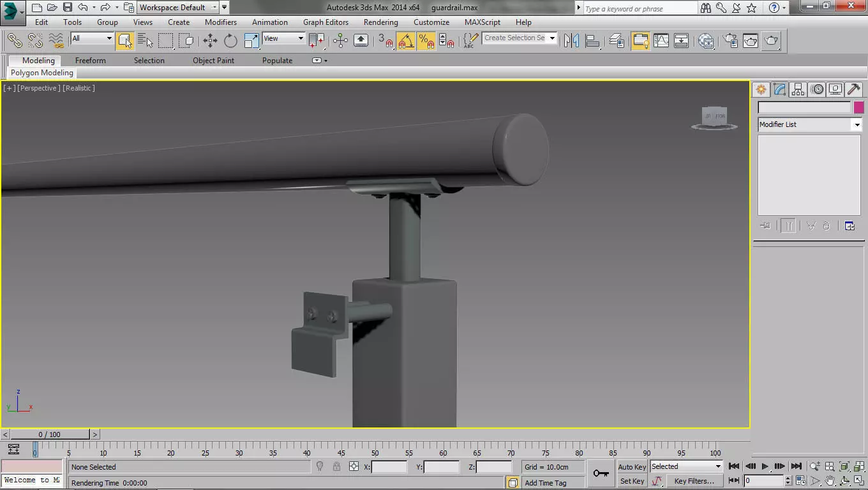868x490 pixels.
Task: Switch to the Freeform ribbon tab
Action: 91,61
